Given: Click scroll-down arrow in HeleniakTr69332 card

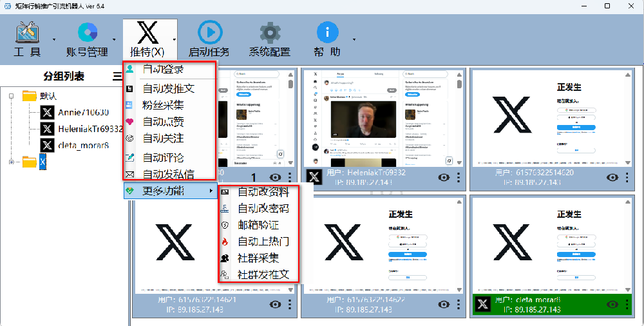Looking at the screenshot, I should pos(459,163).
